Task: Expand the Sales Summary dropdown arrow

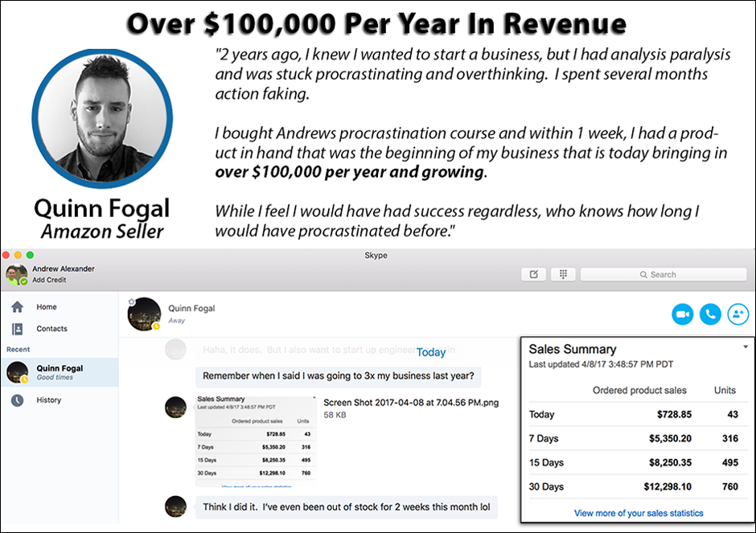Action: click(x=746, y=346)
